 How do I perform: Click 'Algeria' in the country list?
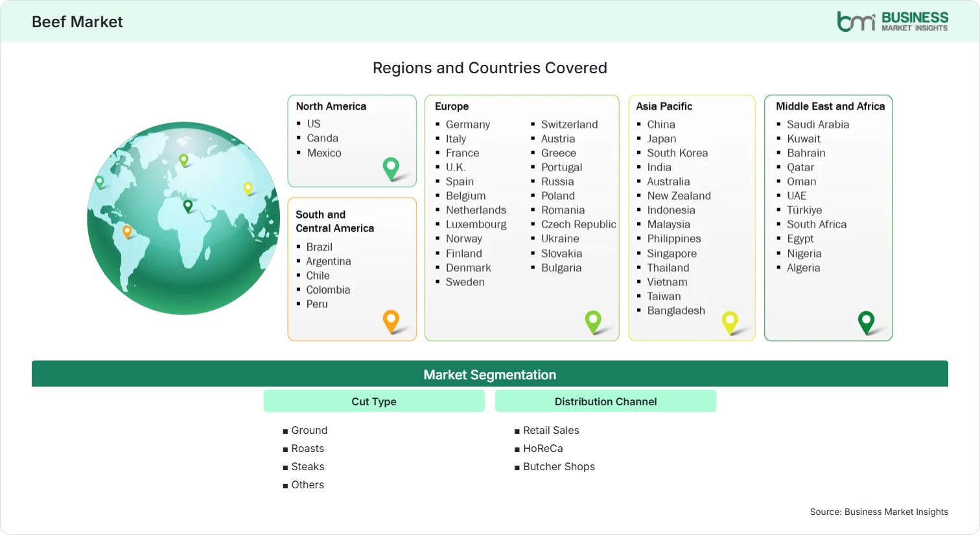(x=804, y=268)
